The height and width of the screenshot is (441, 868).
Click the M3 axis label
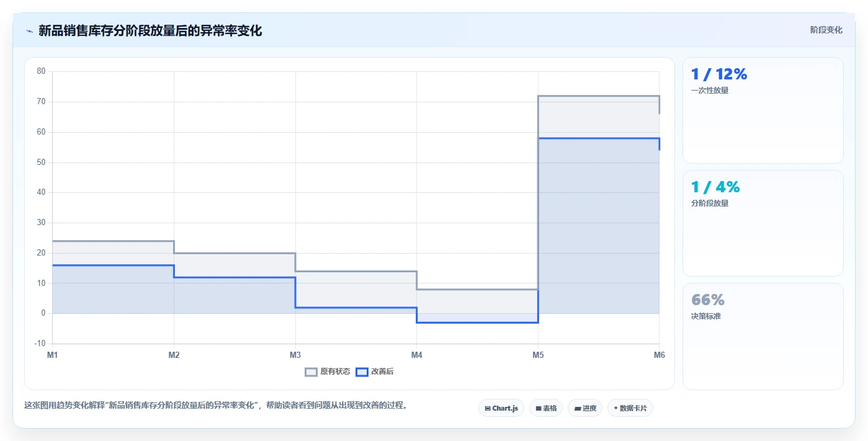coord(295,355)
